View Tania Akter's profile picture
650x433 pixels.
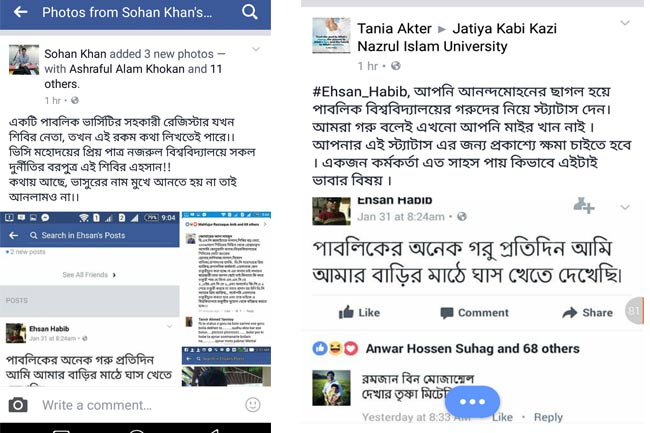click(x=331, y=35)
